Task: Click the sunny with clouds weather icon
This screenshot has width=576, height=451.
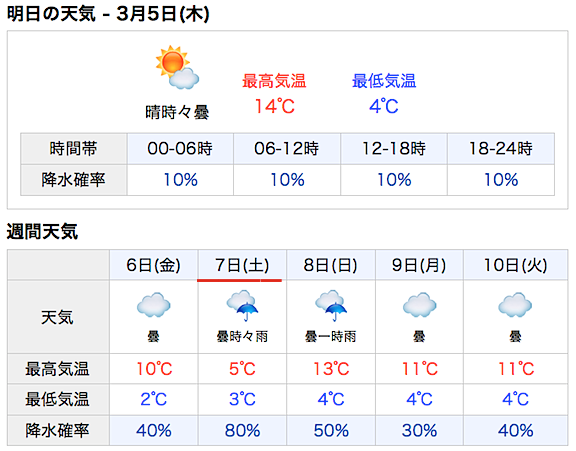Action: (x=177, y=68)
